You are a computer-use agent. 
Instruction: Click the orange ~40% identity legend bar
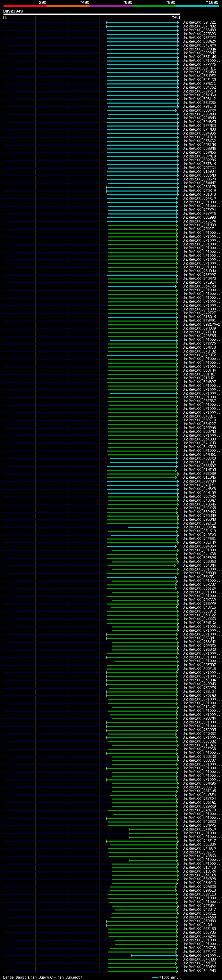[x=68, y=6]
